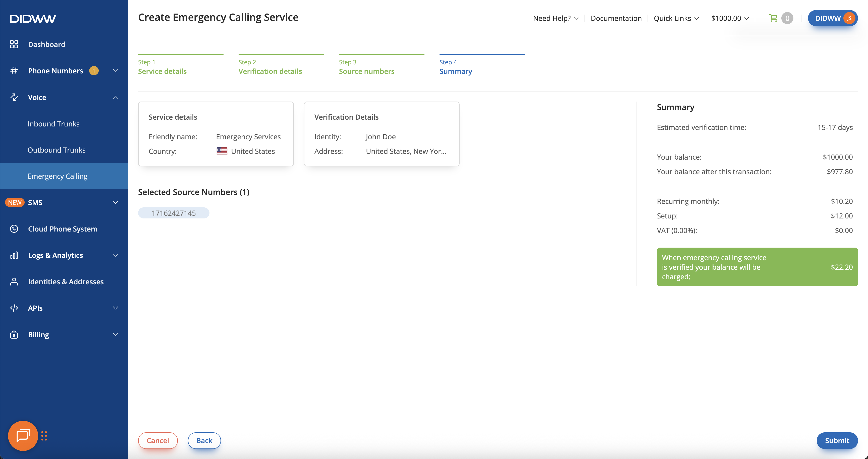Screen dimensions: 868x459
Task: Click the Dashboard grid icon
Action: 14,44
